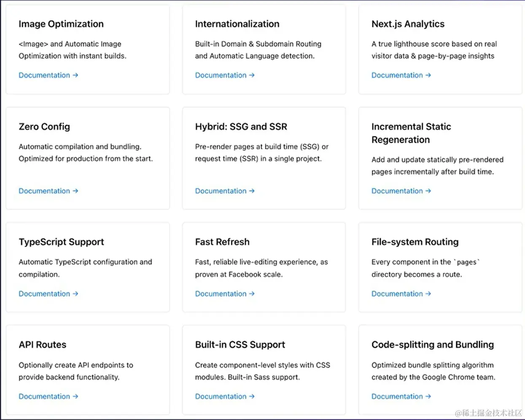
Task: Click the Fast Refresh card title
Action: [222, 242]
